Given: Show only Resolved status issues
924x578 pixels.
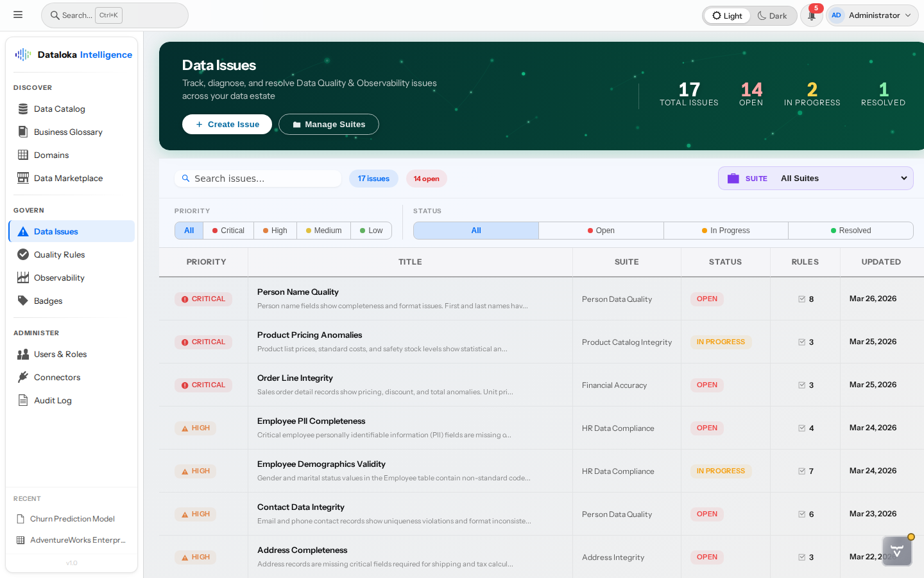Looking at the screenshot, I should [850, 230].
